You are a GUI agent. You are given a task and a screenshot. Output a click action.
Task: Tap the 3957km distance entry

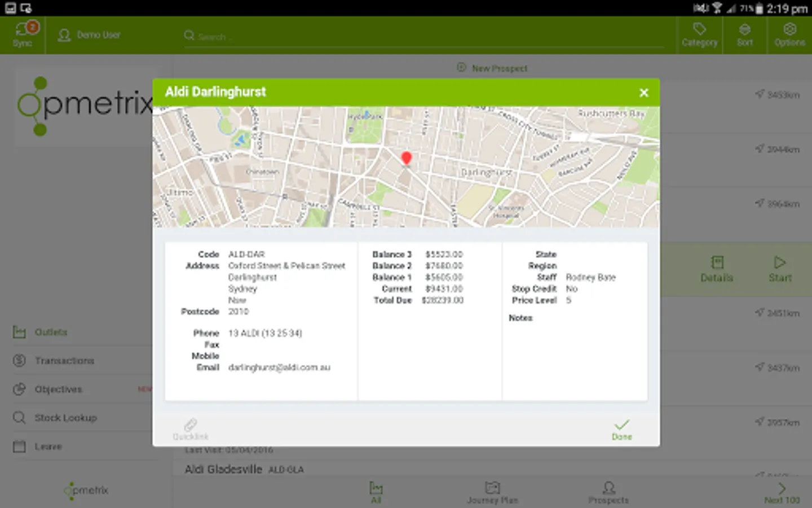pos(778,422)
